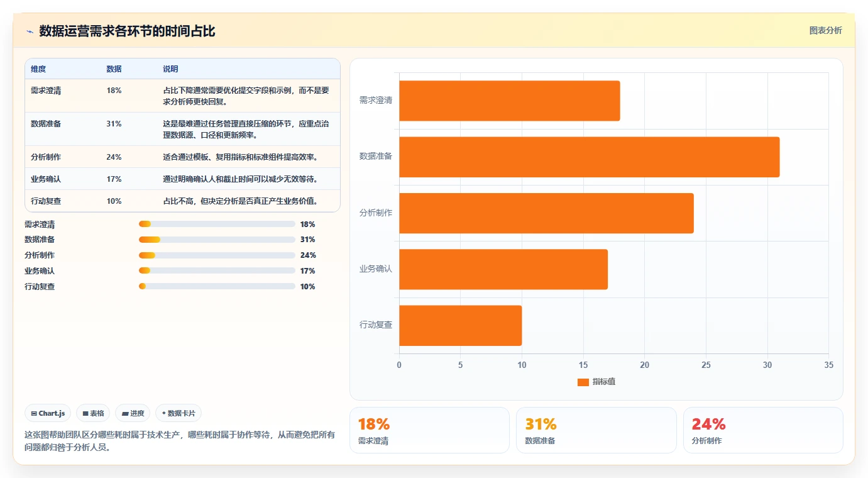Click the lightning icon beside the title
The height and width of the screenshot is (478, 868).
(30, 31)
